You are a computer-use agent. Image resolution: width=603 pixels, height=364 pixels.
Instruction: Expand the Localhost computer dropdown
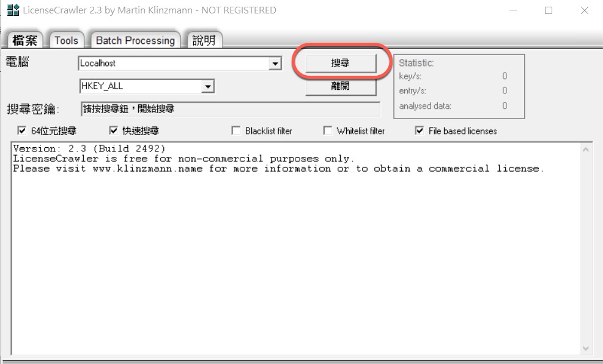275,64
